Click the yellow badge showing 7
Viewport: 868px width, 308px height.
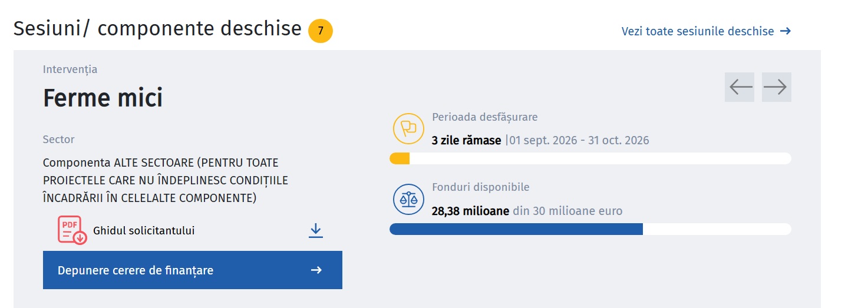[x=321, y=31]
